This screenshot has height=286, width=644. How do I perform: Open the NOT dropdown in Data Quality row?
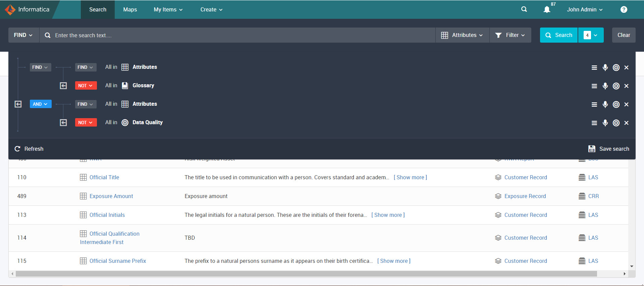(86, 123)
